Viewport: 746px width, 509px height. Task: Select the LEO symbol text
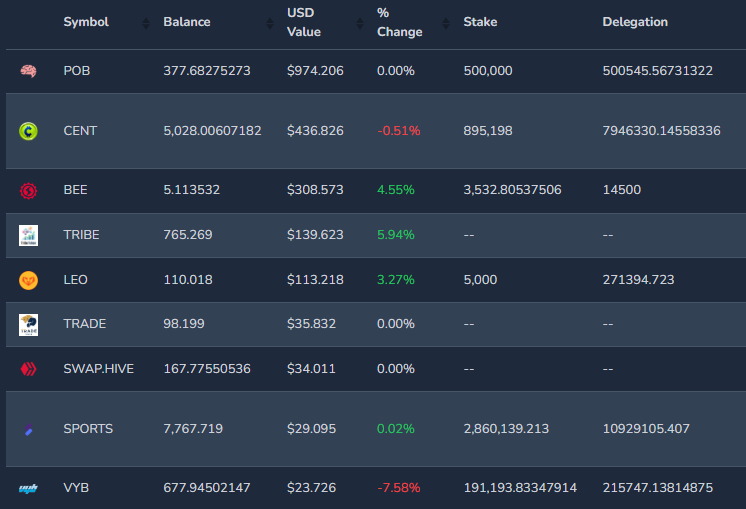point(75,280)
